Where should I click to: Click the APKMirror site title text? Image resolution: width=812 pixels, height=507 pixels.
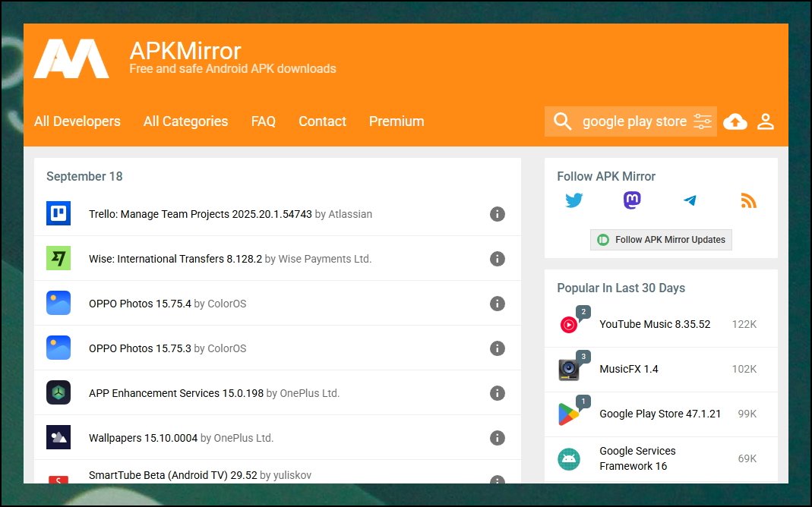point(185,51)
